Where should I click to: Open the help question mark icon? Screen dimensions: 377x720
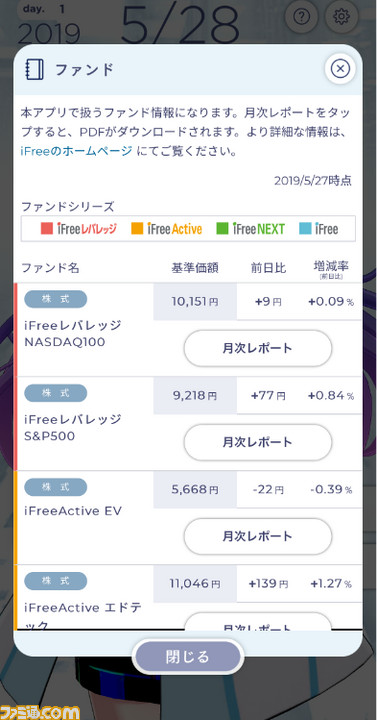coord(301,17)
